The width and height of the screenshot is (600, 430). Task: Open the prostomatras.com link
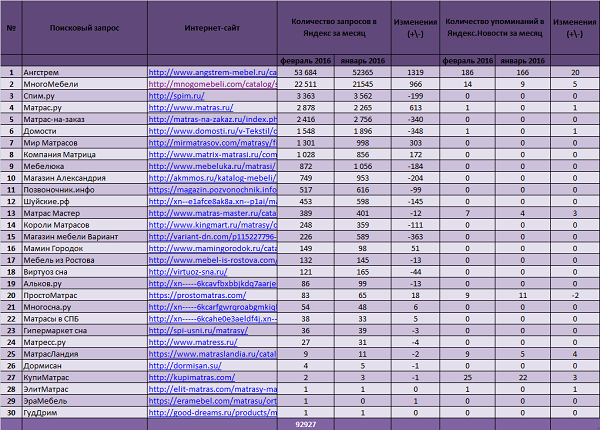(197, 295)
